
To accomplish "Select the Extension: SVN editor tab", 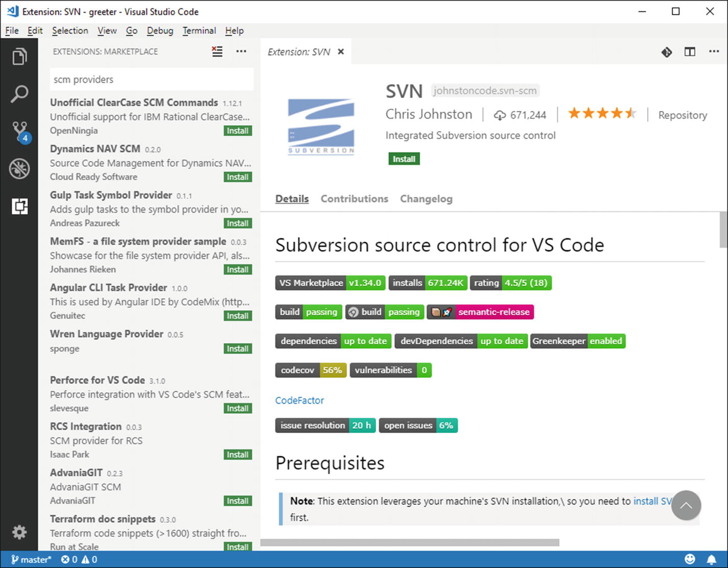I will [306, 52].
